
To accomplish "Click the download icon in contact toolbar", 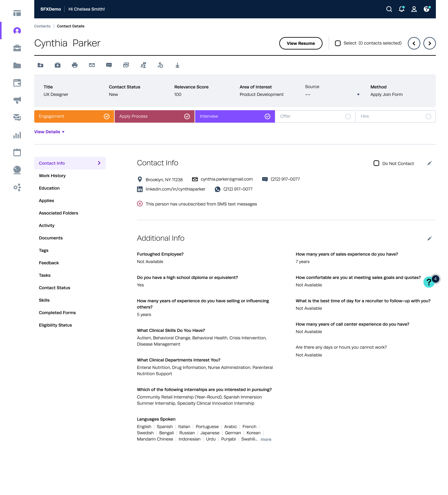I will 177,65.
